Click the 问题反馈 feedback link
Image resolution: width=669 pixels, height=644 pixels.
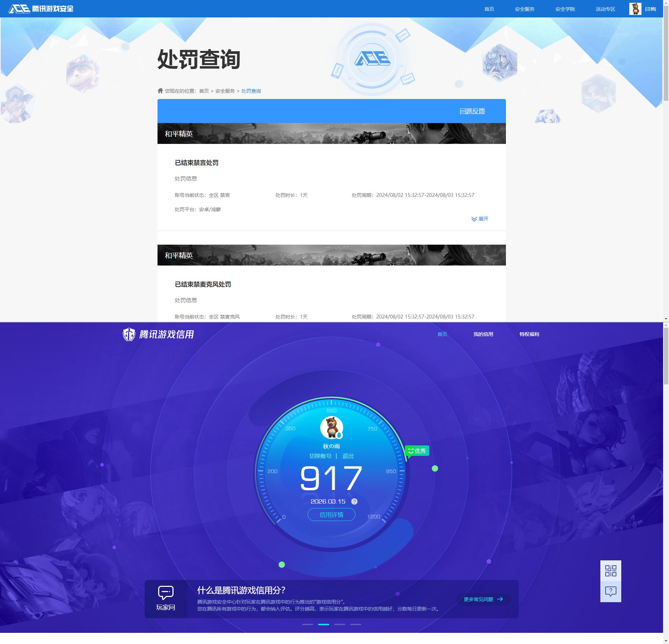[x=472, y=111]
